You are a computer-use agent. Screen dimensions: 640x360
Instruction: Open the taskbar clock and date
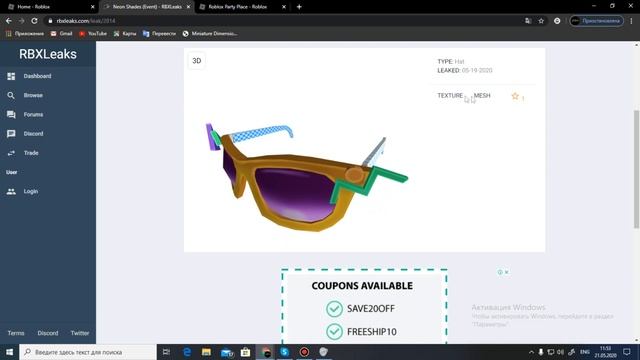point(605,352)
